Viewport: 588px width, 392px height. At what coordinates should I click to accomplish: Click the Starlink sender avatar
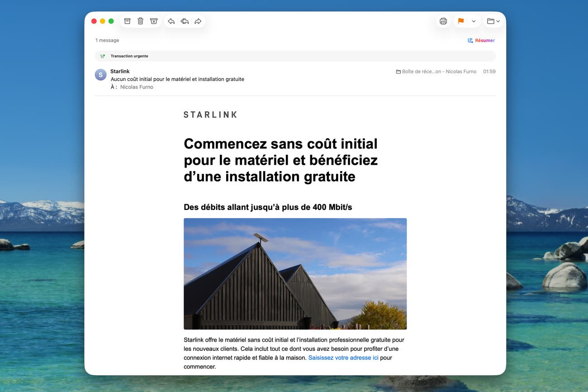[100, 75]
